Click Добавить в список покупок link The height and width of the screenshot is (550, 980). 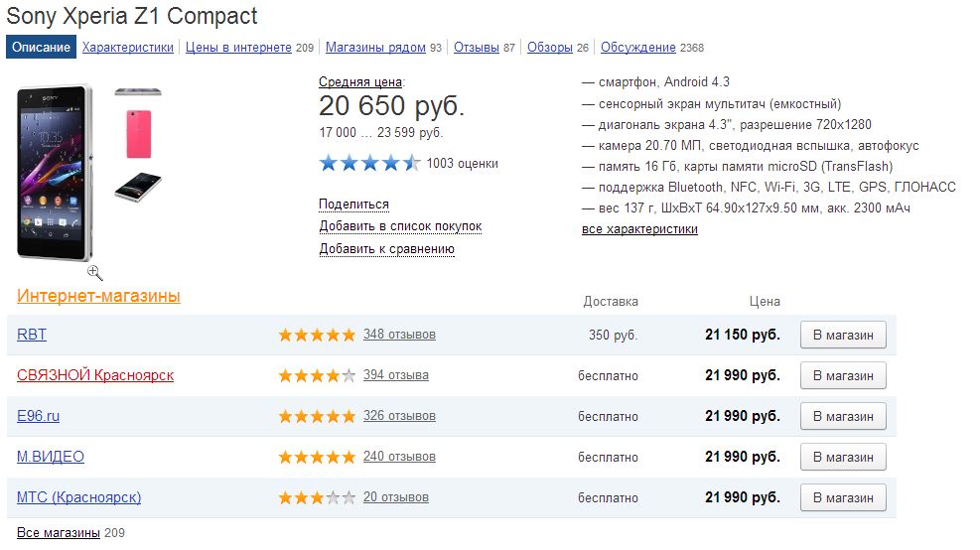click(x=400, y=226)
